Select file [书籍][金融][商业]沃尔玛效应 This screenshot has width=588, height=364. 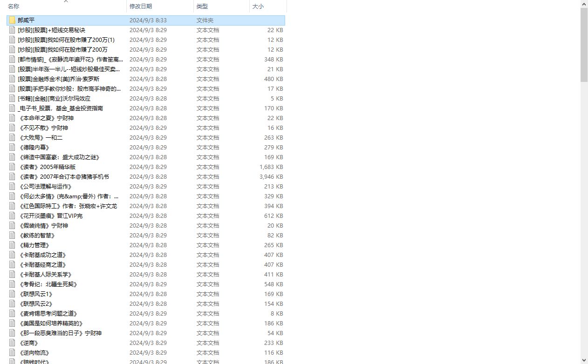(146, 98)
